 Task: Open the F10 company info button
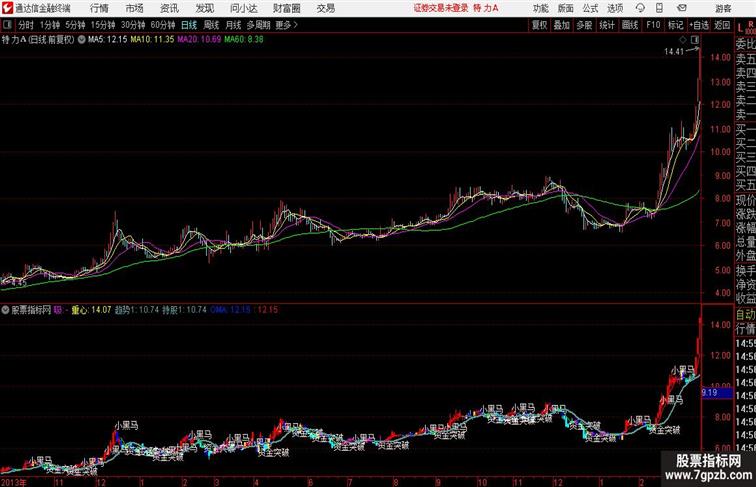click(653, 25)
